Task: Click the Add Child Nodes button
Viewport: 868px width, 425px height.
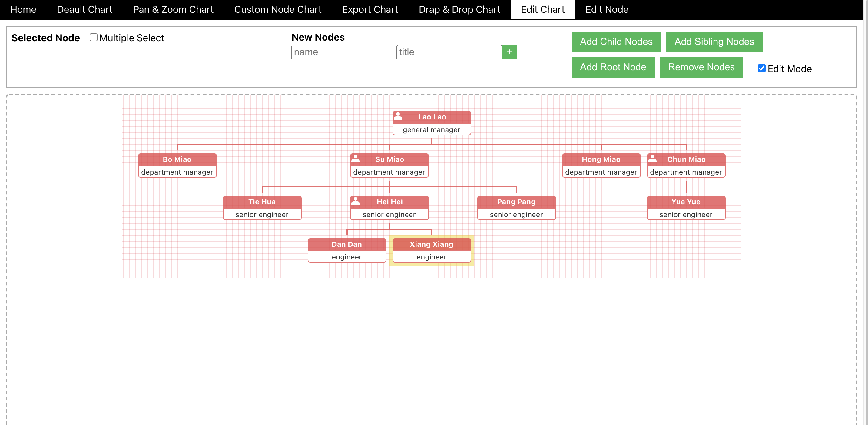Action: pos(616,42)
